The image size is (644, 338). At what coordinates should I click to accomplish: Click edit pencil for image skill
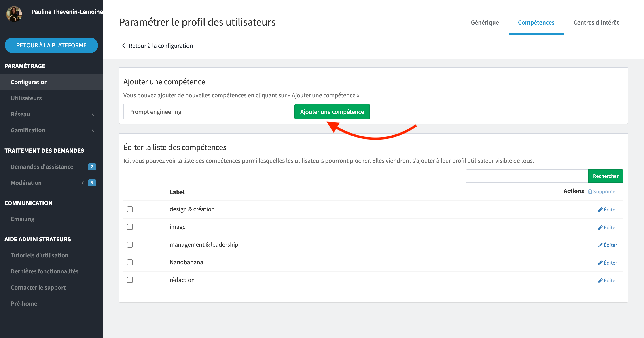(600, 227)
